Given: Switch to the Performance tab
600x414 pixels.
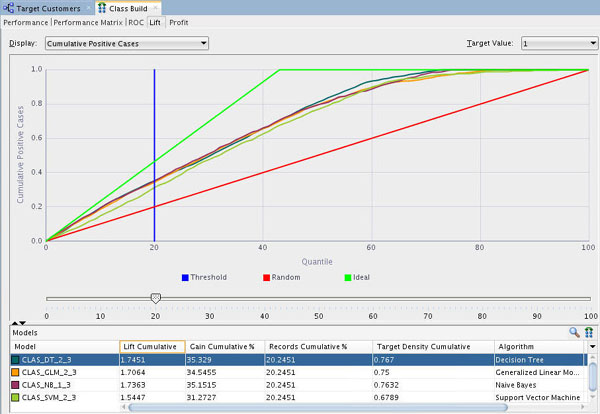Looking at the screenshot, I should (x=26, y=23).
